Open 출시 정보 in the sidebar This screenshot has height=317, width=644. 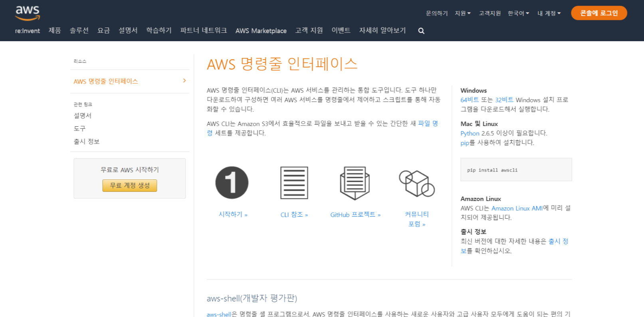(87, 142)
